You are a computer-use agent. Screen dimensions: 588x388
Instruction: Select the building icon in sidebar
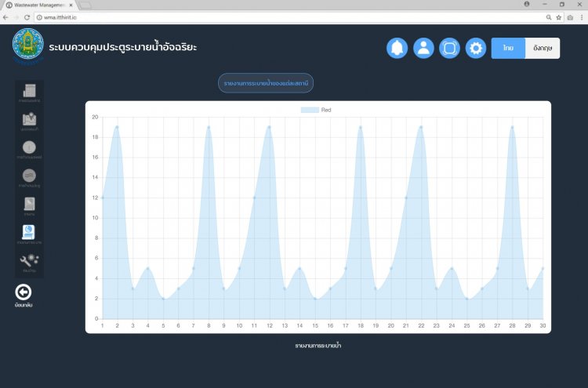tap(29, 92)
